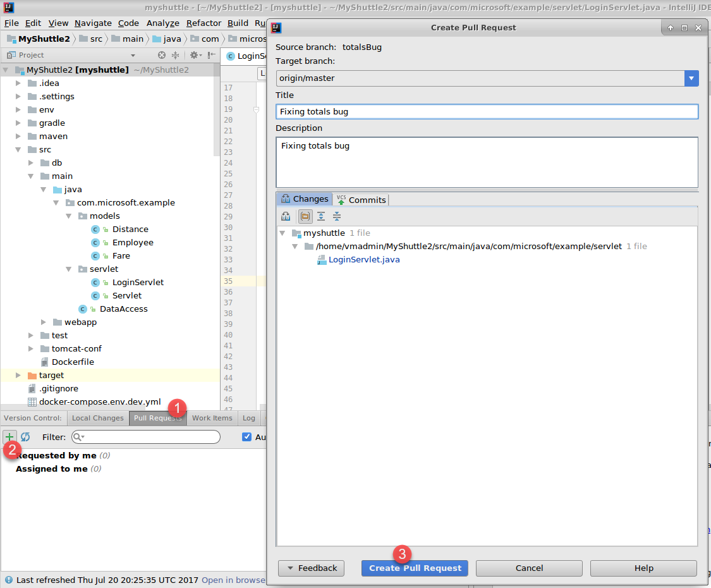
Task: Open the Project panel settings gear
Action: [x=193, y=55]
